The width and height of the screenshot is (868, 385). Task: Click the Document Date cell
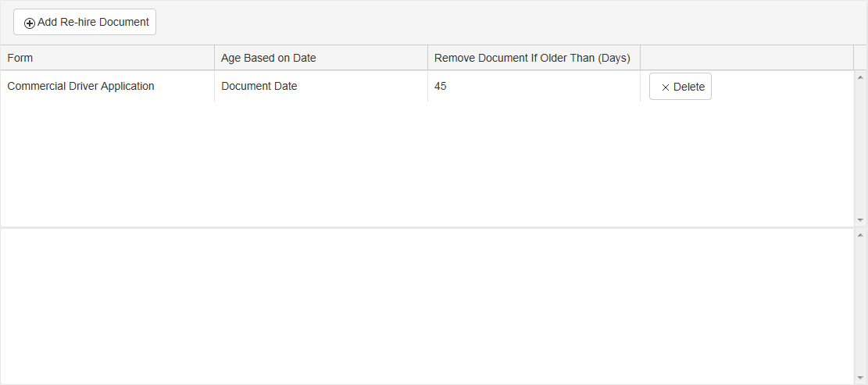(259, 87)
